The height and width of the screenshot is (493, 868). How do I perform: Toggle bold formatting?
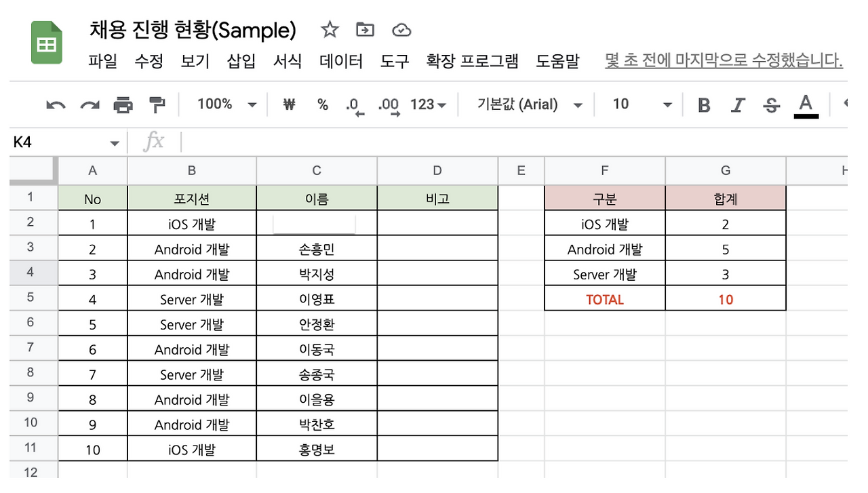tap(704, 105)
